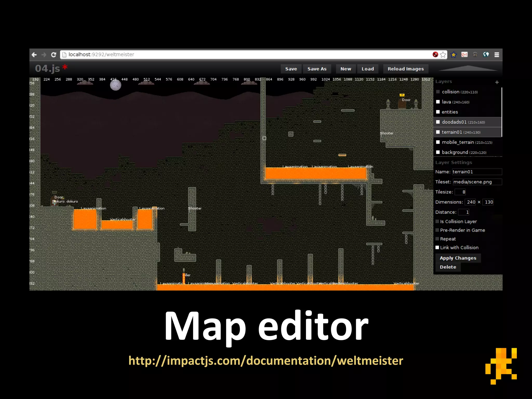This screenshot has height=399, width=532.
Task: Toggle visibility of the terrain01 layer
Action: click(x=438, y=132)
